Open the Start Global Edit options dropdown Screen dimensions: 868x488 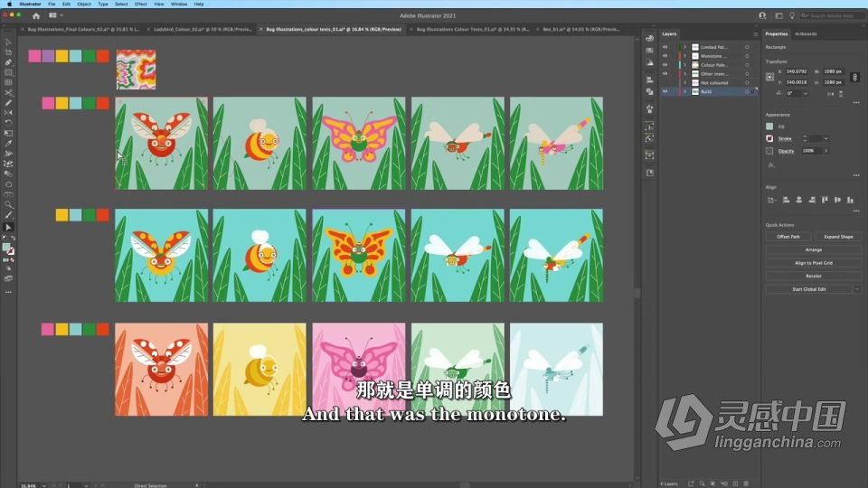click(x=857, y=289)
